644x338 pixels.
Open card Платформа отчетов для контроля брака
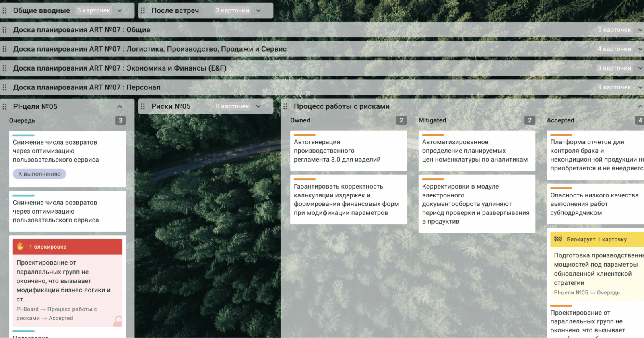595,155
